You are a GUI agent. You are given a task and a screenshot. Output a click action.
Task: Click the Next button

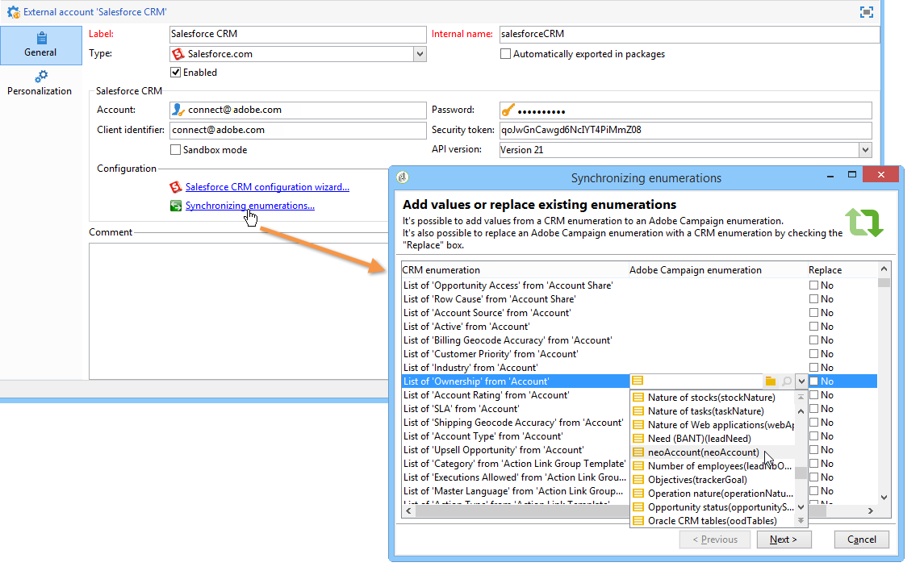(784, 540)
